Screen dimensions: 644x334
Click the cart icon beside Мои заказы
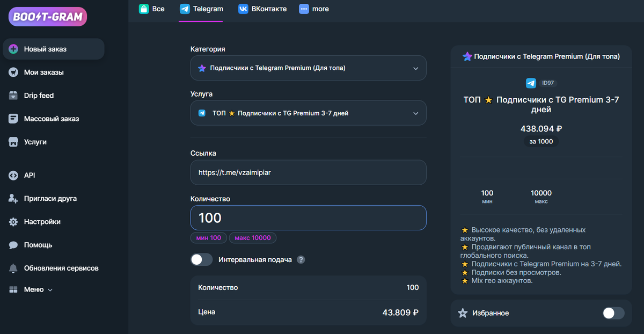tap(14, 72)
